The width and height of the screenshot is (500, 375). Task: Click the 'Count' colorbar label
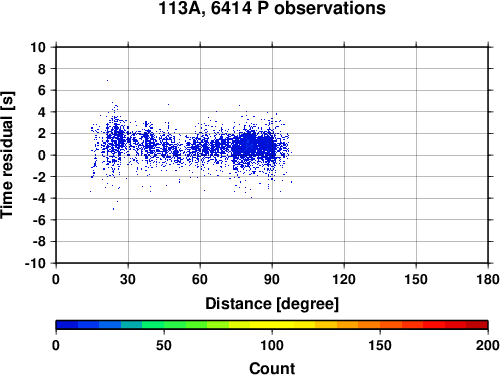coord(272,368)
